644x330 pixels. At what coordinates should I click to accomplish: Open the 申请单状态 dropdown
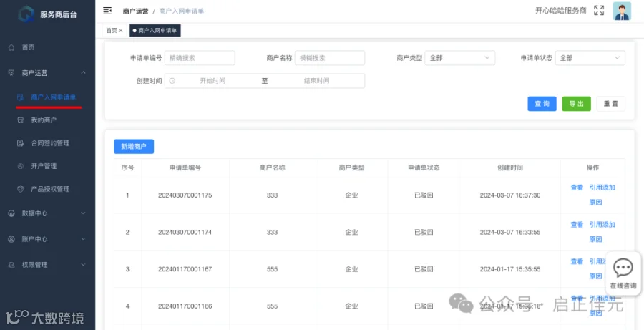point(590,58)
